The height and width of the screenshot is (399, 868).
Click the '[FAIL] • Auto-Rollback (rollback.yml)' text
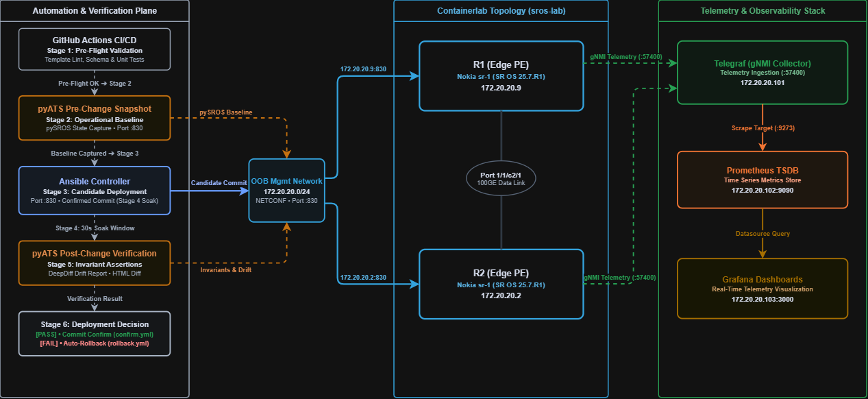(95, 343)
